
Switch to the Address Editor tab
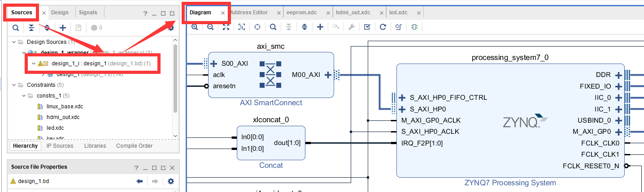[249, 13]
